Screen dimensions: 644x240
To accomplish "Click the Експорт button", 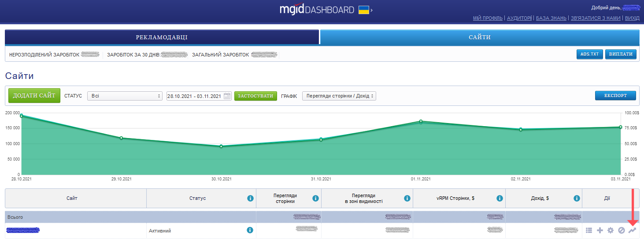I will point(615,96).
